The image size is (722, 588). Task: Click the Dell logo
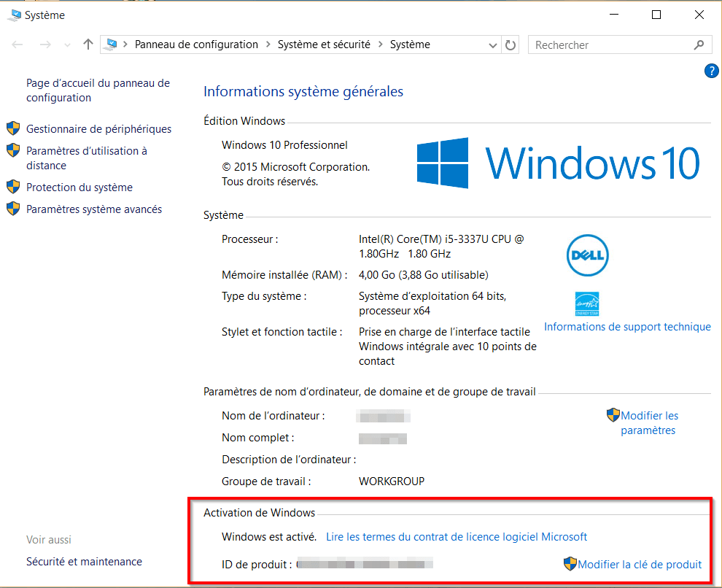[x=587, y=255]
